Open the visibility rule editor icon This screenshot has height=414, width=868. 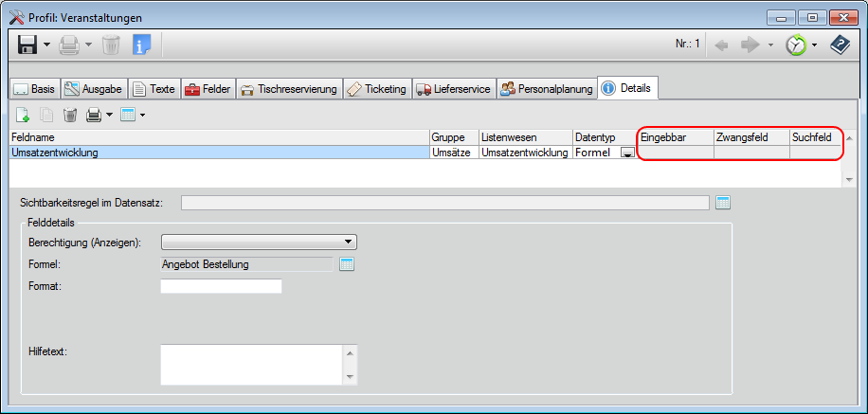724,202
